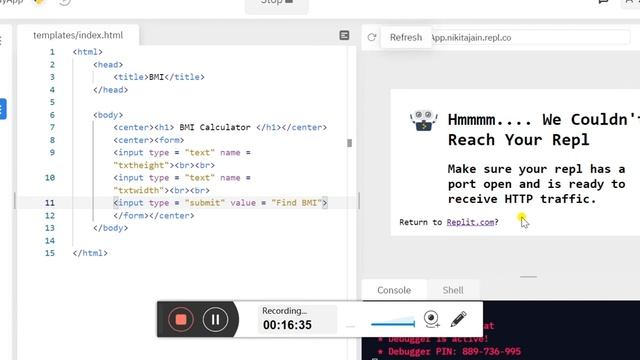Click the pane resize handle above Console
The height and width of the screenshot is (360, 640).
coord(528,277)
